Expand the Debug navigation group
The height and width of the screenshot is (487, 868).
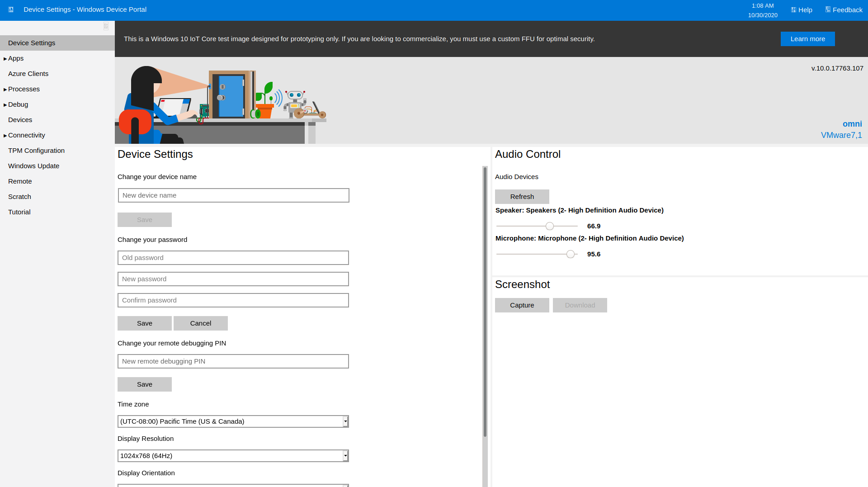[5, 105]
